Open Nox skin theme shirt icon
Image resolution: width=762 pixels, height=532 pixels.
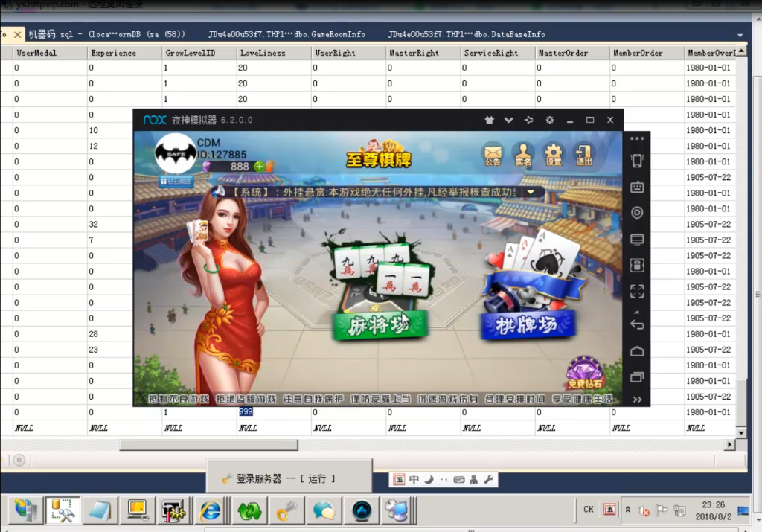[x=490, y=120]
